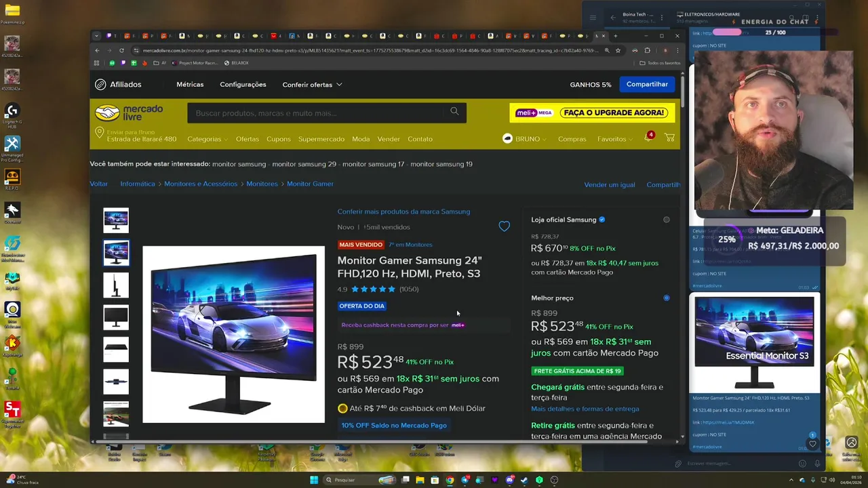This screenshot has width=868, height=488.
Task: Open Monitor Gamer breadcrumb link
Action: 310,184
